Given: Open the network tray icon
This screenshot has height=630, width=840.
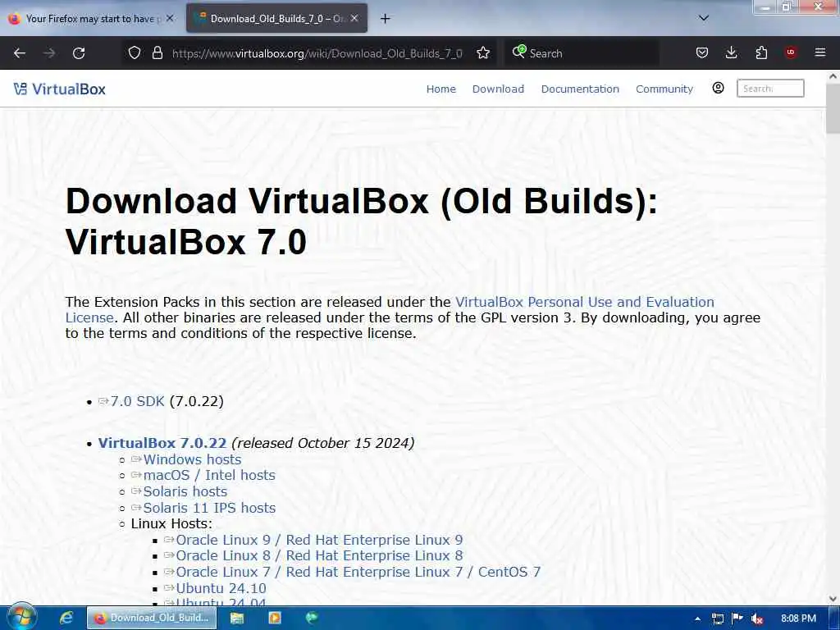Looking at the screenshot, I should coord(717,619).
